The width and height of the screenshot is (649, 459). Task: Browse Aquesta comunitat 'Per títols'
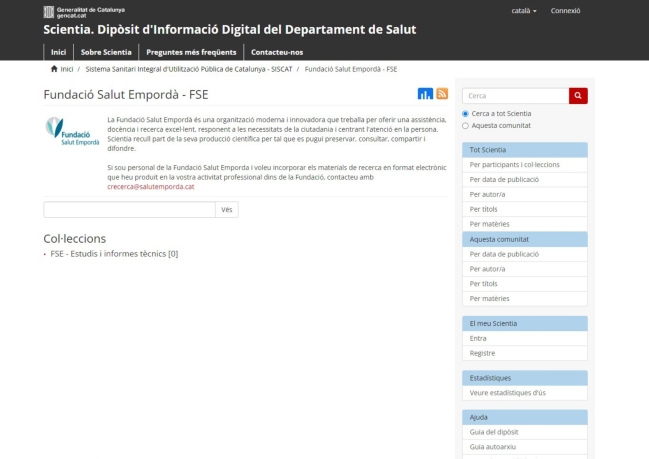click(x=525, y=284)
